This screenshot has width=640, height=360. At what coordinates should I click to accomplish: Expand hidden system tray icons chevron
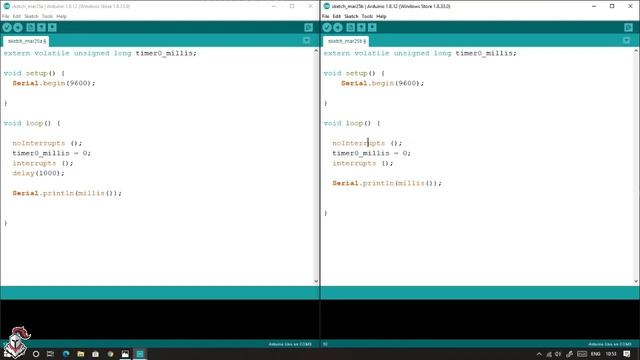click(x=539, y=354)
